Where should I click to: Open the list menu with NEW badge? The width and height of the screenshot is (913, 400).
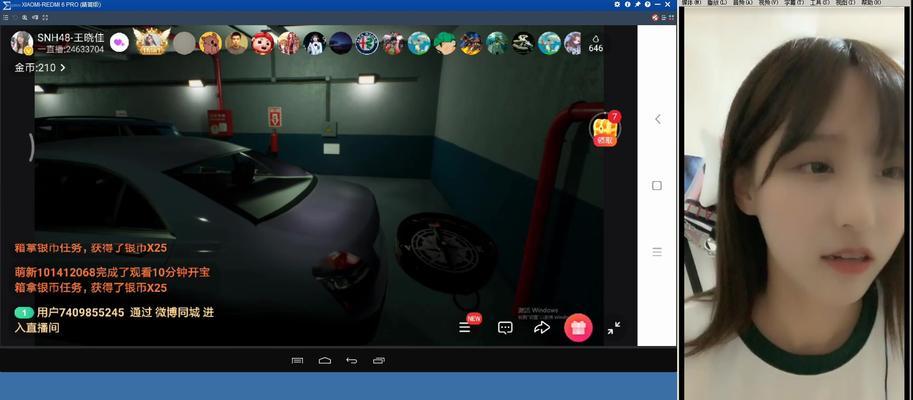[x=466, y=327]
